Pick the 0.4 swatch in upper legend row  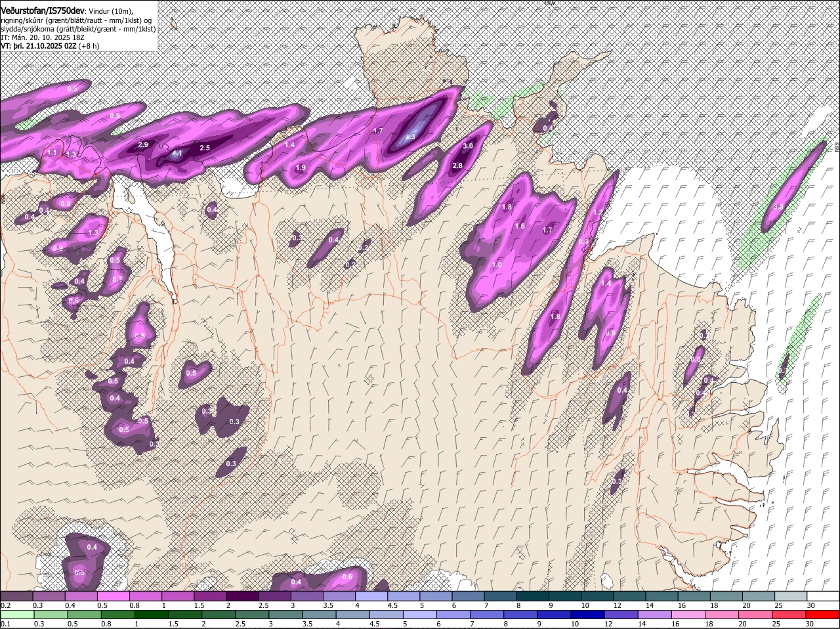(x=81, y=596)
